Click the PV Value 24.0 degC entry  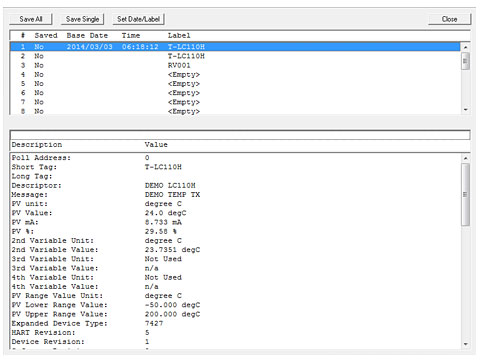[x=165, y=213]
